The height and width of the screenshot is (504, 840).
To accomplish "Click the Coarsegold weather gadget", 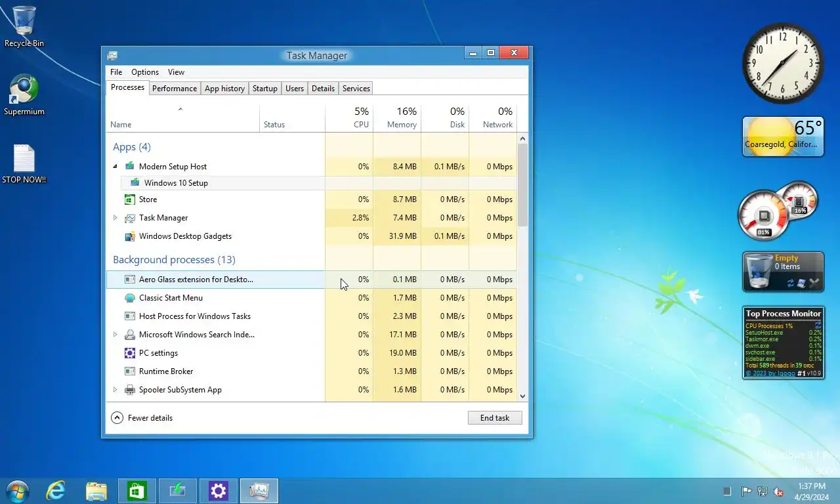I will [x=783, y=136].
